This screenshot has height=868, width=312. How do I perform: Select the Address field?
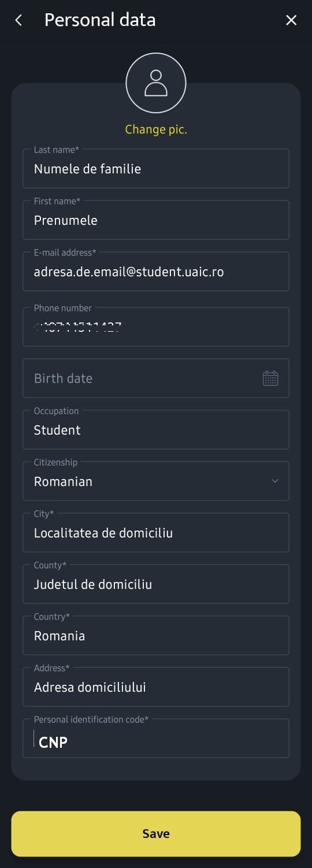point(156,687)
